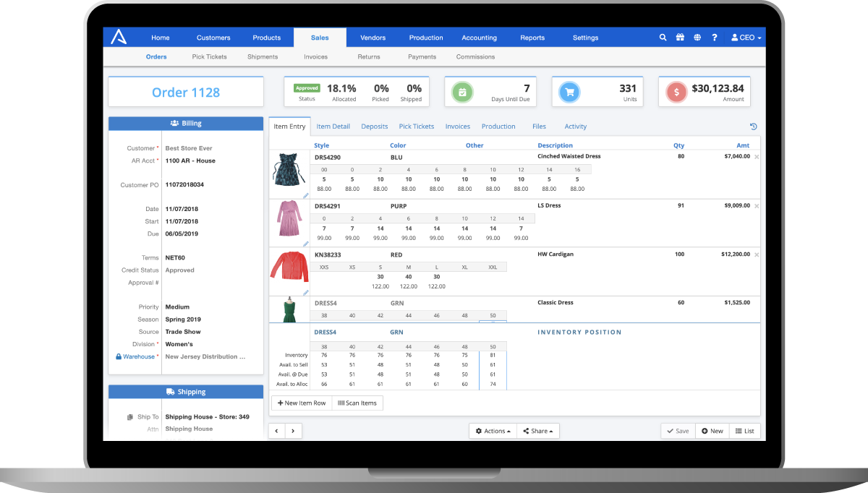
Task: Open the Customers menu
Action: [213, 38]
